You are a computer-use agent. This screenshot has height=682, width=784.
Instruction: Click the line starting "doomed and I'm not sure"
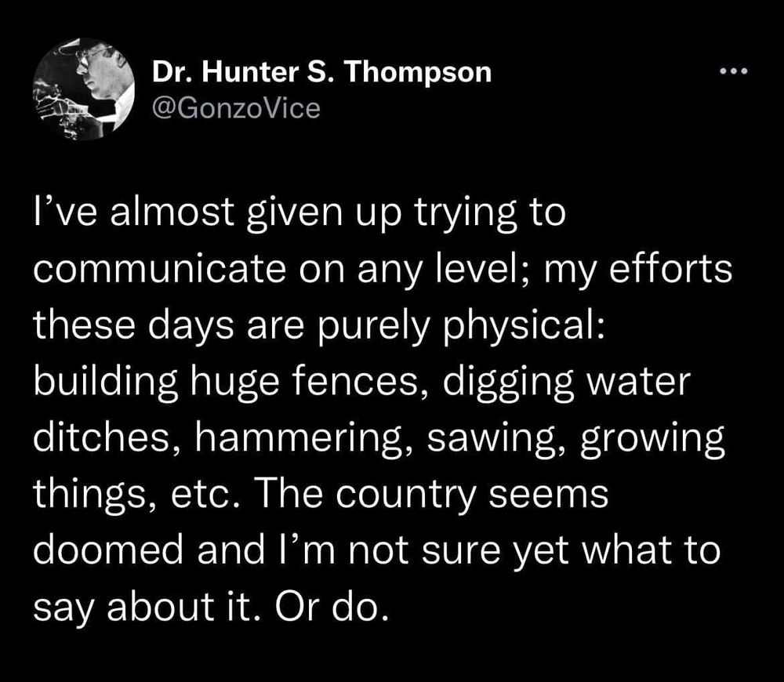point(377,550)
